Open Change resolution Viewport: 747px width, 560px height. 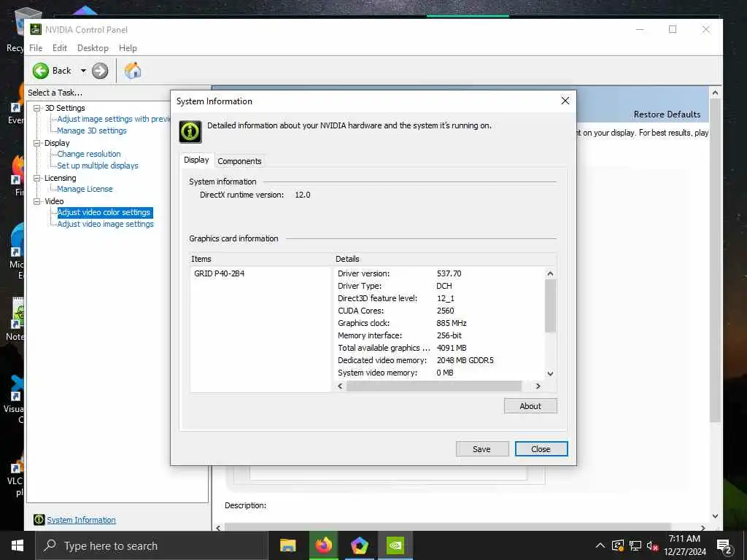click(89, 154)
